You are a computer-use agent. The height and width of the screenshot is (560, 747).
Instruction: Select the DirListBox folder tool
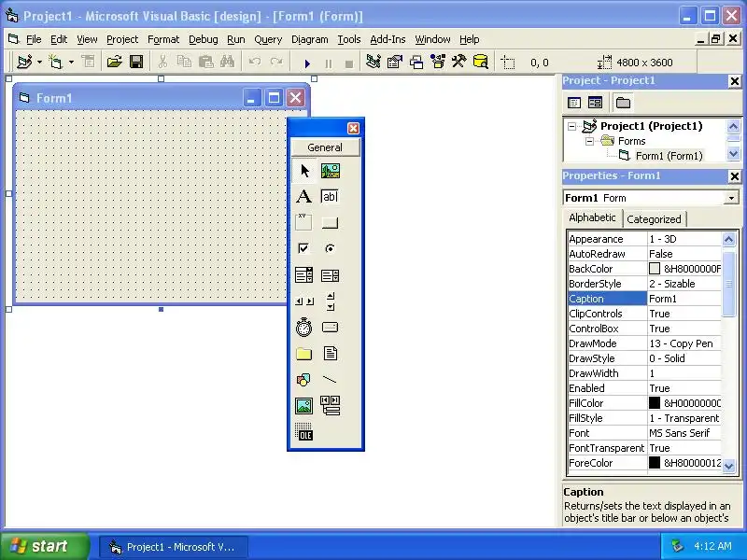click(x=304, y=354)
